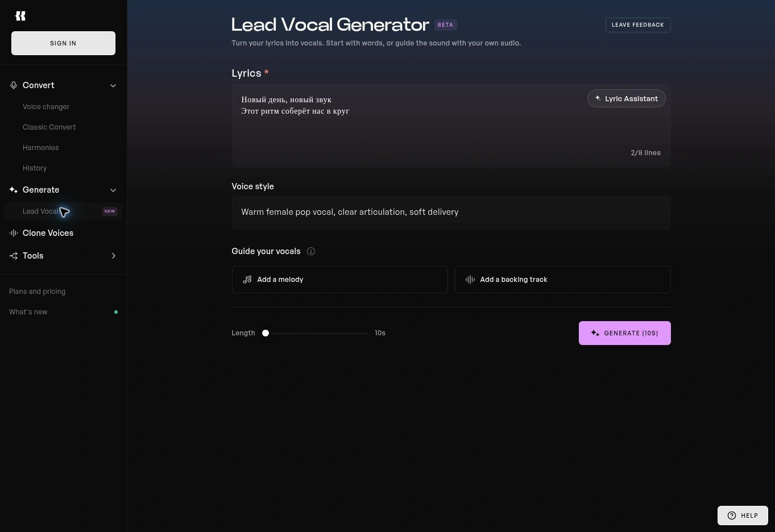The width and height of the screenshot is (775, 532).
Task: Click the green dot next to What's new
Action: pyautogui.click(x=116, y=312)
